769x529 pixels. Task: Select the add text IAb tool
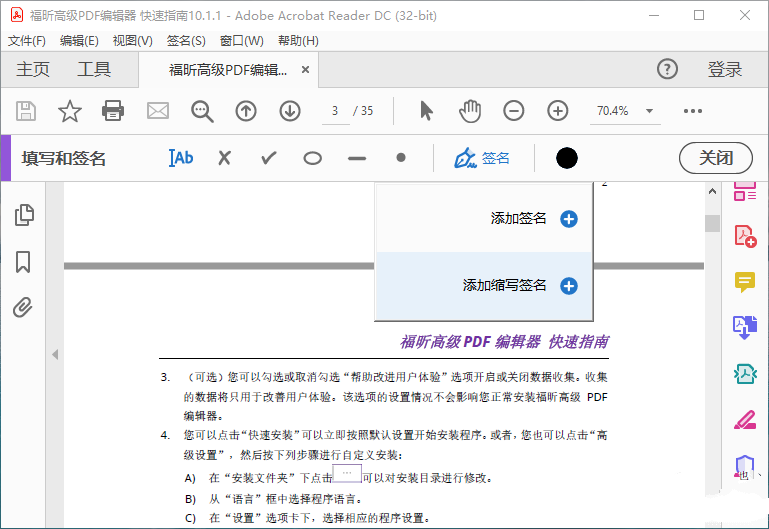(x=180, y=158)
